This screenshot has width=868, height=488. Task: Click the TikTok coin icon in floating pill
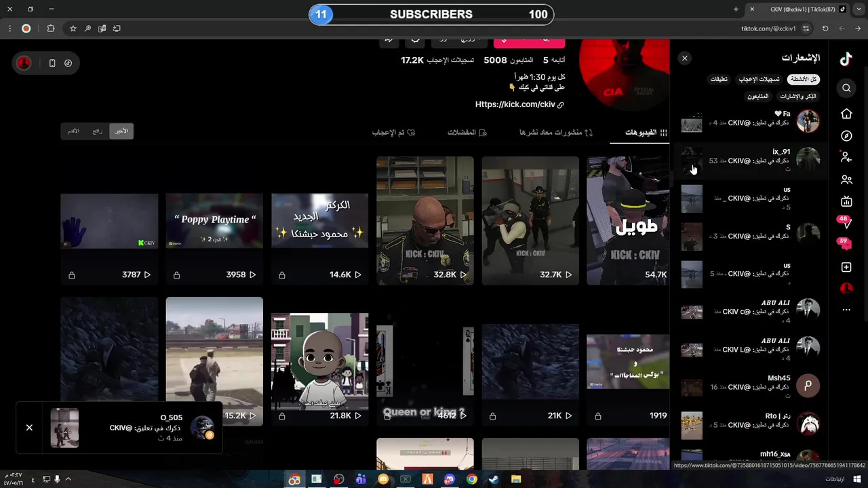[68, 63]
